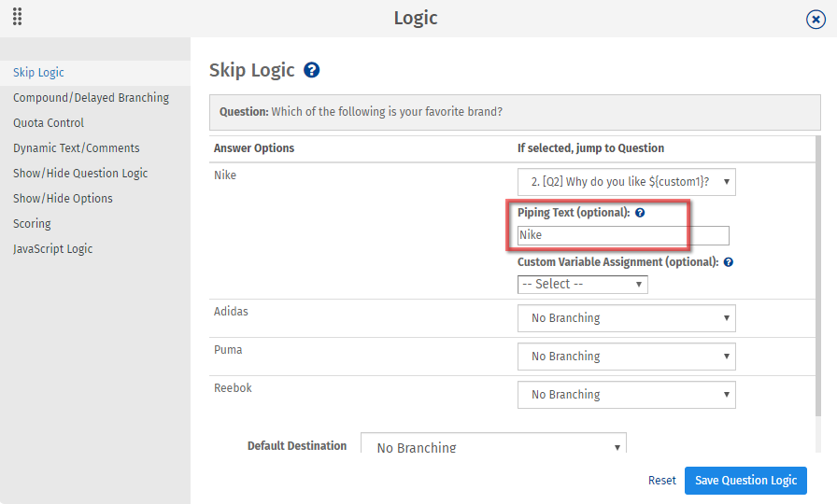Go to Quota Control

[x=49, y=123]
